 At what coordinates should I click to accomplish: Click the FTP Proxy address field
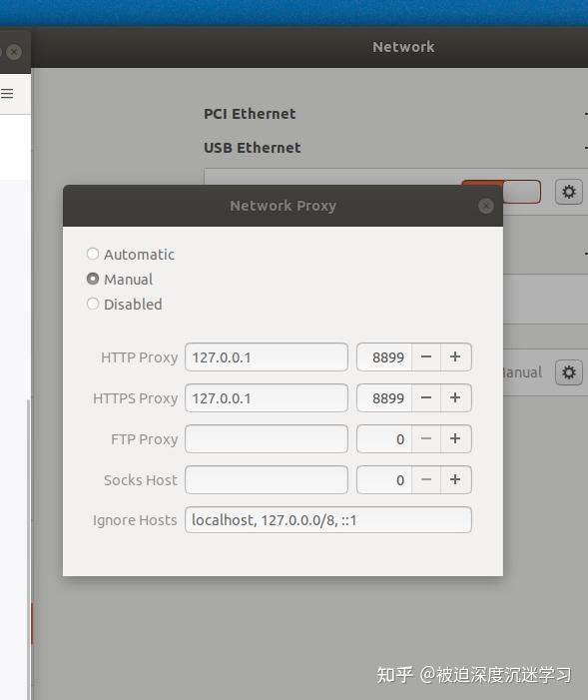(267, 438)
